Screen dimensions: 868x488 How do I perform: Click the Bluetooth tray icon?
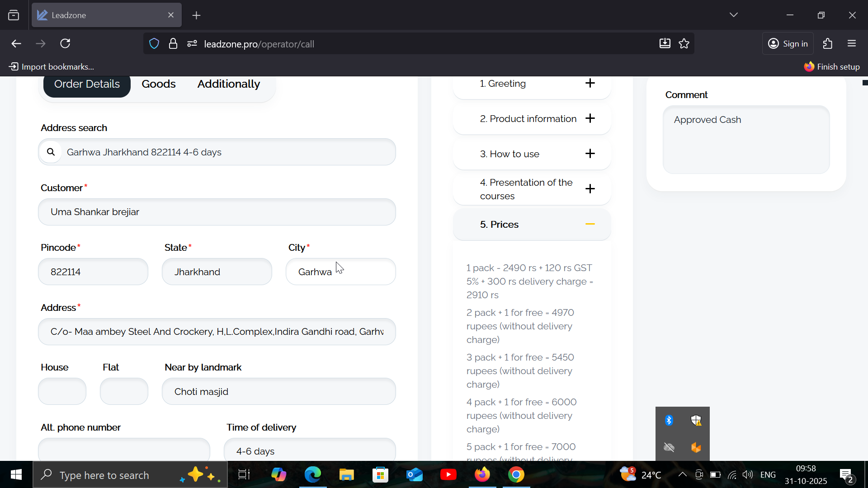point(669,420)
